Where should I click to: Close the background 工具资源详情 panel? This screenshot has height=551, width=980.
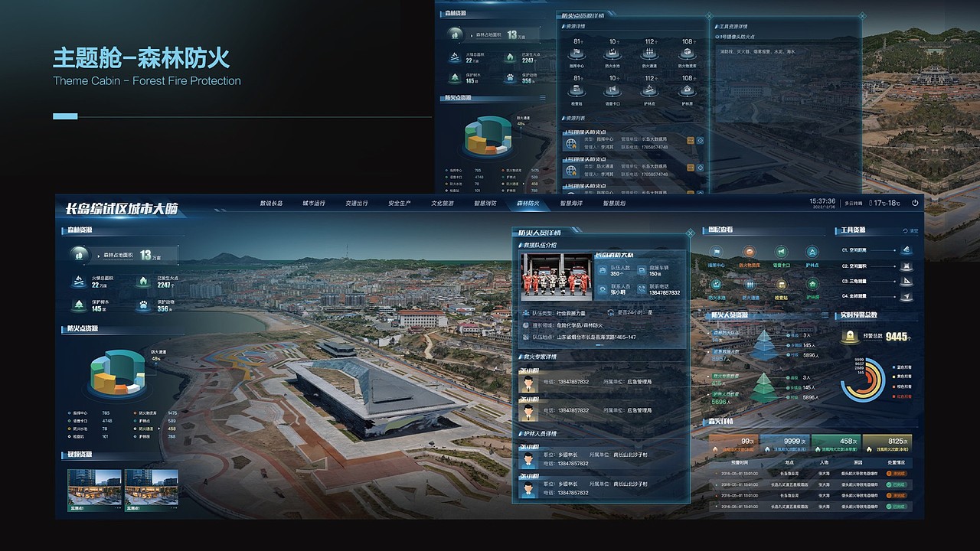coord(861,15)
